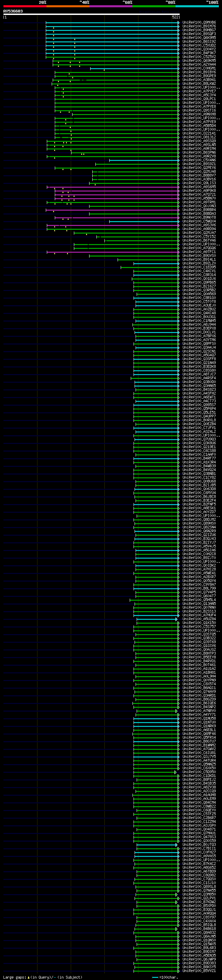Select the label UniRef100_C5WQX4

point(199,221)
